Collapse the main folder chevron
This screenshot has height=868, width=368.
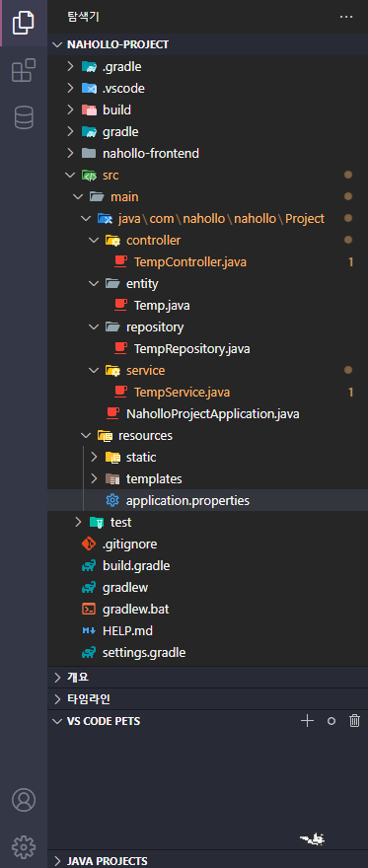pos(78,196)
